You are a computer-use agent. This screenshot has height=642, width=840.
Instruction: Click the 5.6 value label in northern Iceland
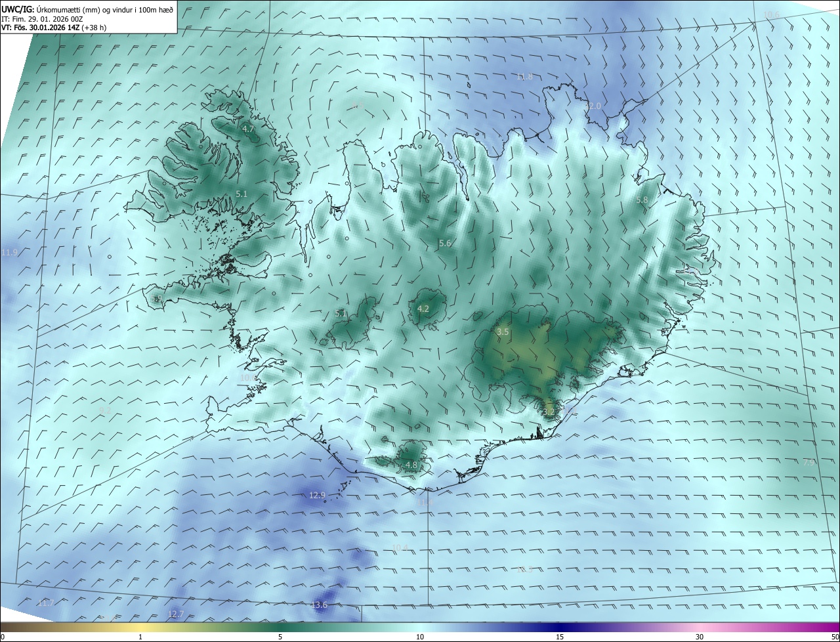(x=445, y=244)
